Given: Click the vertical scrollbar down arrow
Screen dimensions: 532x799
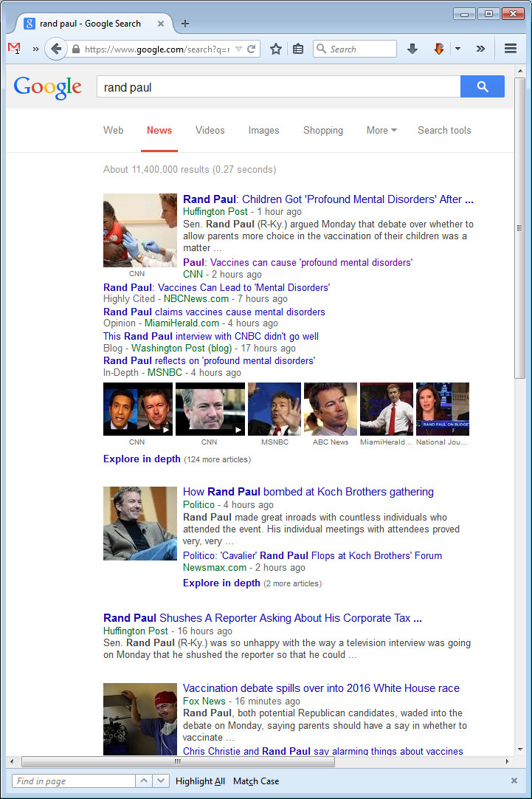Looking at the screenshot, I should (519, 750).
